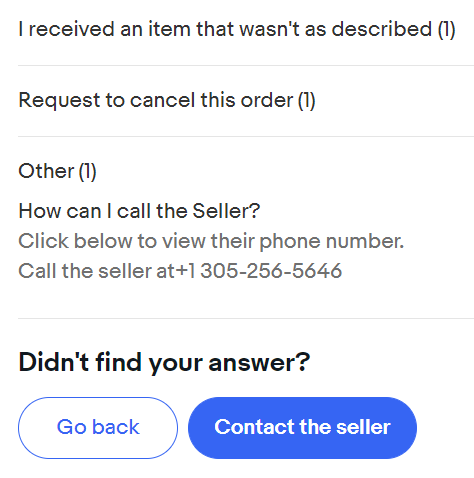
Task: Click the phone number +1 305-256-5646
Action: (x=258, y=271)
